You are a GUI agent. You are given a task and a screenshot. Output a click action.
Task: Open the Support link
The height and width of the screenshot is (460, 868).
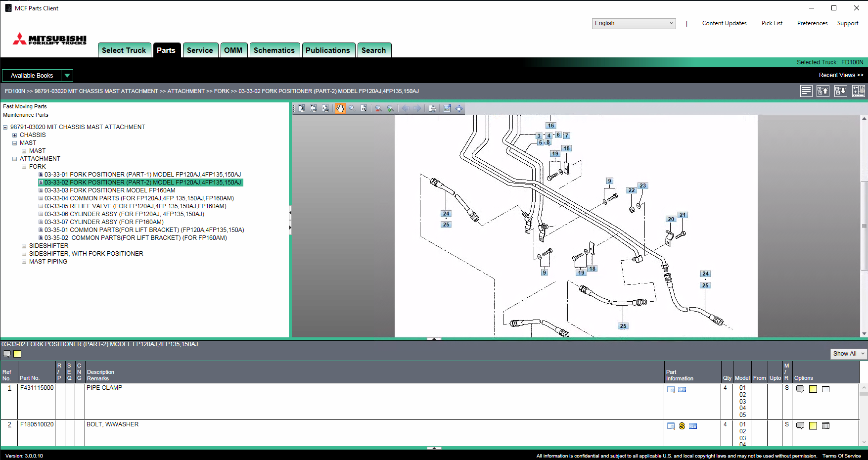(848, 23)
